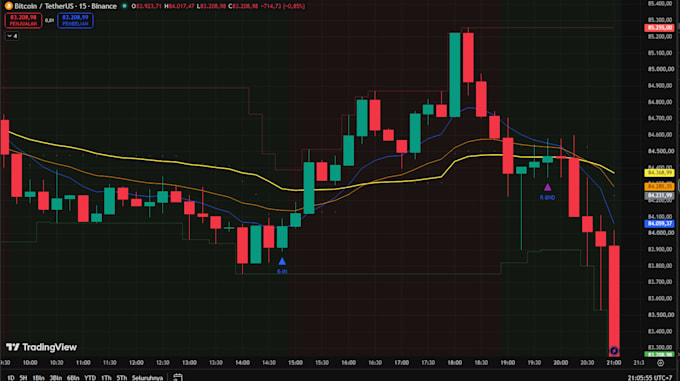680x381 pixels.
Task: Click the −714,73 (−0,85%) change value
Action: point(283,6)
